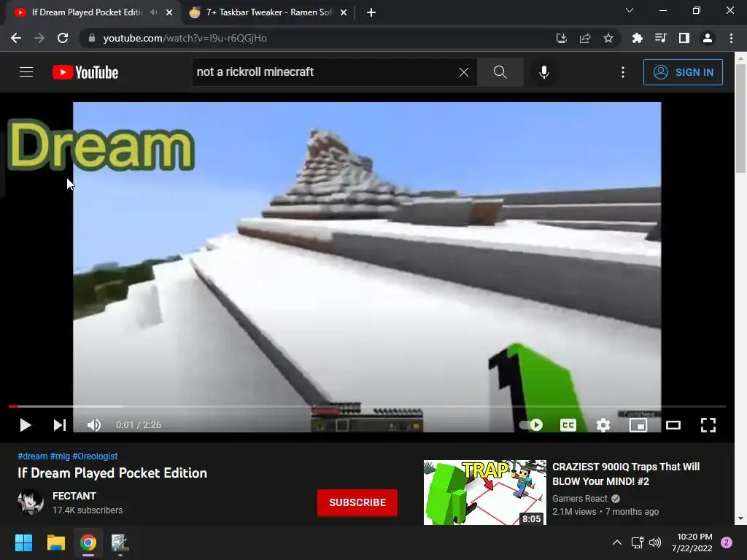Viewport: 747px width, 560px height.
Task: View site information lock icon
Action: [x=92, y=38]
